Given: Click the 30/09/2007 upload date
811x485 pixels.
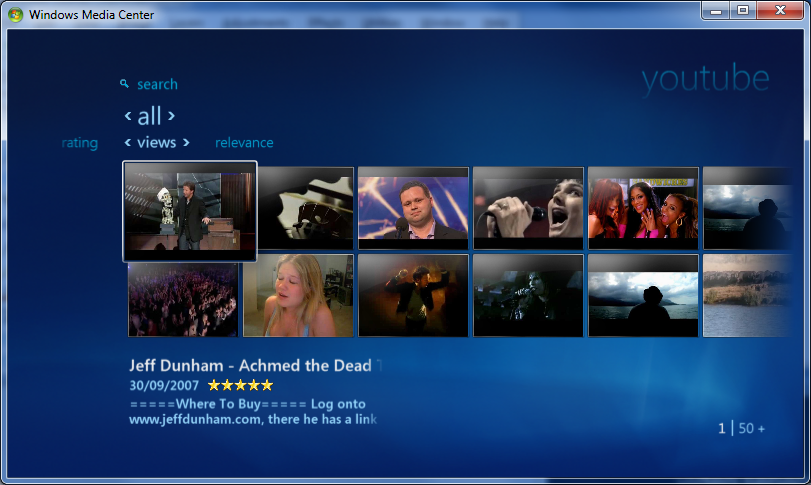Looking at the screenshot, I should point(164,385).
